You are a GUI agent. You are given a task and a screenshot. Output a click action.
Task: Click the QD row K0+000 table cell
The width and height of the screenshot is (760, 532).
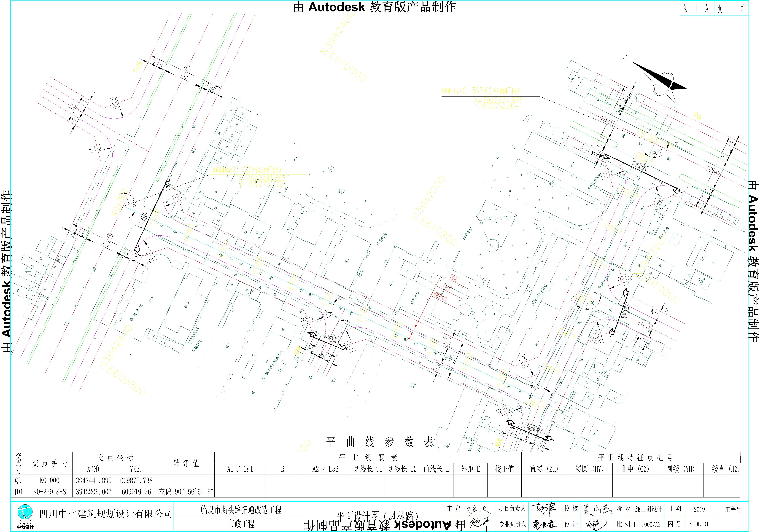point(50,480)
